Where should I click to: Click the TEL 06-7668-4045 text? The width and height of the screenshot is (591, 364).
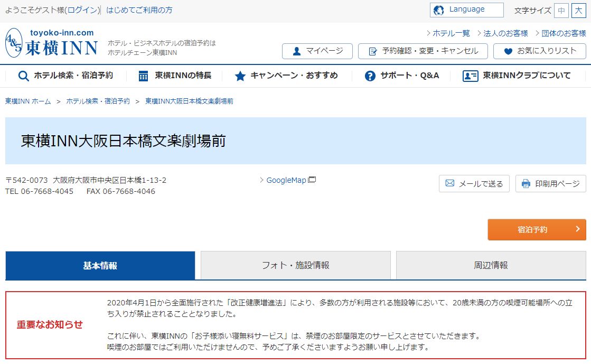coord(39,191)
